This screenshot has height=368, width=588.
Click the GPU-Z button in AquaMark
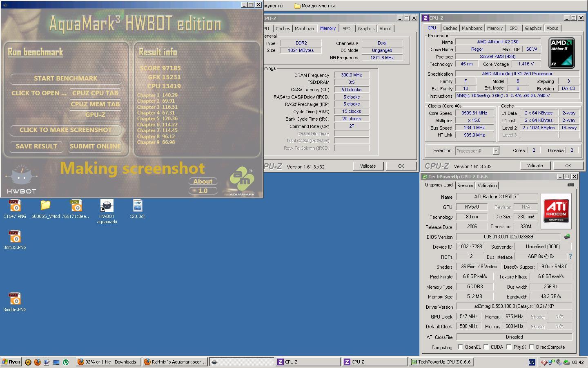95,115
